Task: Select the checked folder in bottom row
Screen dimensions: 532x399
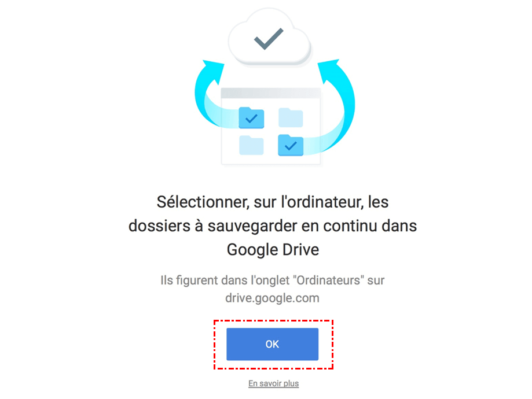Action: (291, 145)
